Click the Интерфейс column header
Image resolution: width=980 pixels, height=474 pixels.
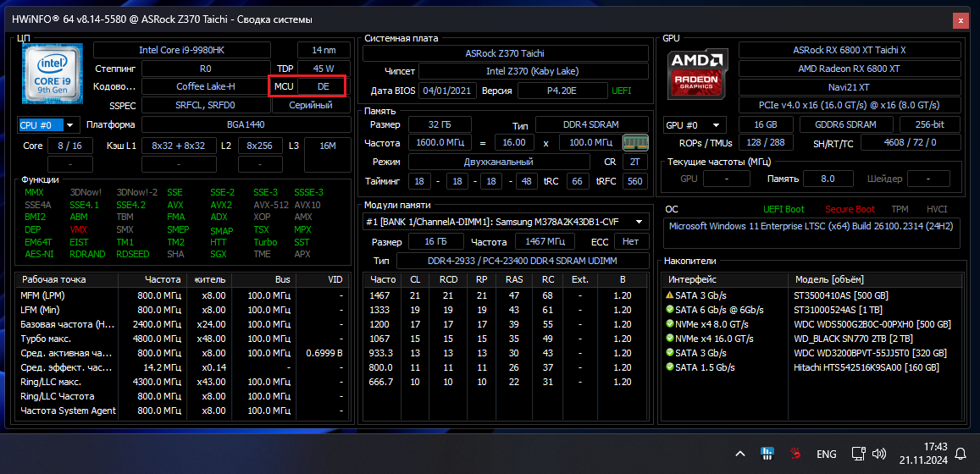pyautogui.click(x=726, y=279)
